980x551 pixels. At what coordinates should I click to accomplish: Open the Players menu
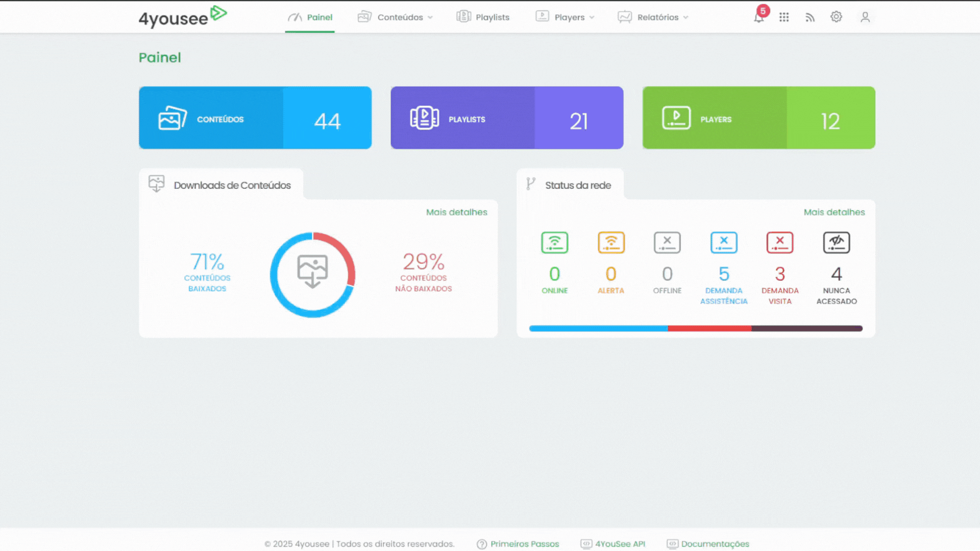(565, 17)
